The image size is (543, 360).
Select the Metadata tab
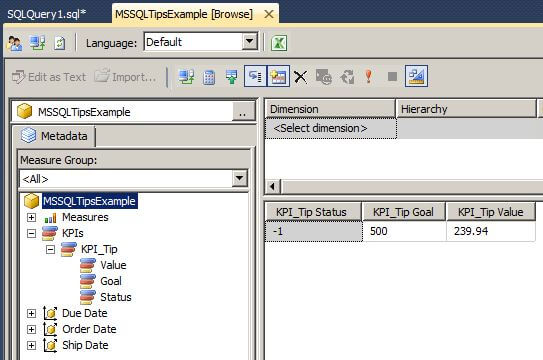click(x=55, y=136)
